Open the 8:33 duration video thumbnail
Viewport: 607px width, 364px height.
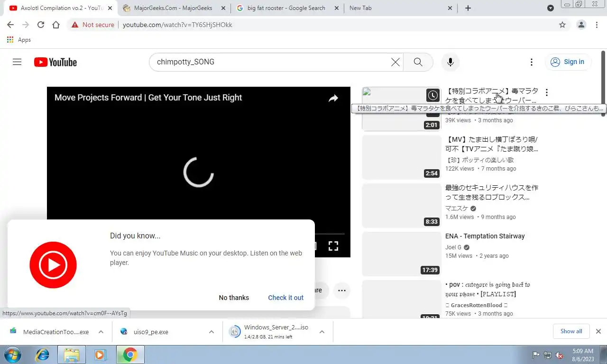(402, 206)
